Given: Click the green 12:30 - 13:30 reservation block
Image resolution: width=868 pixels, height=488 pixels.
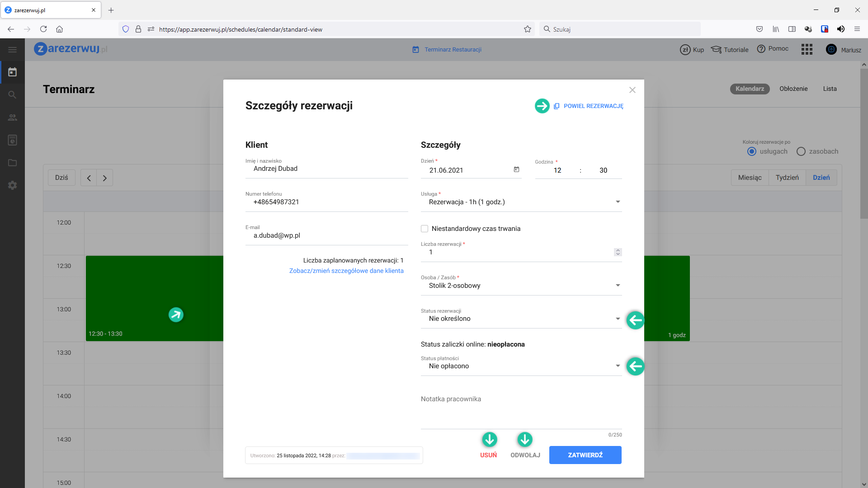Looking at the screenshot, I should 155,298.
